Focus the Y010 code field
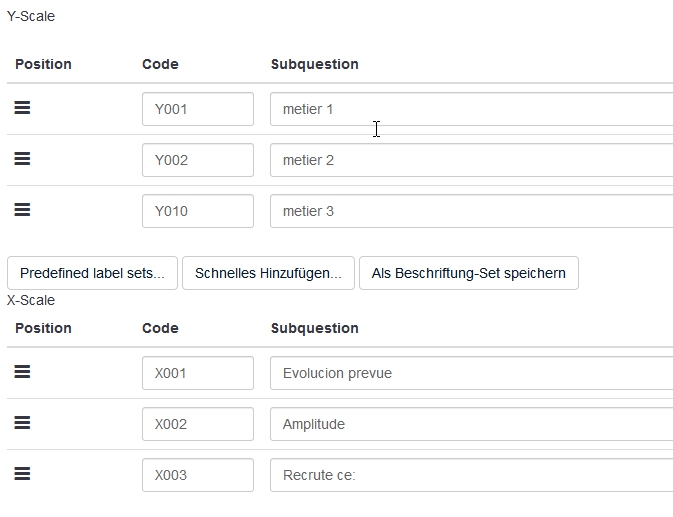 point(198,211)
